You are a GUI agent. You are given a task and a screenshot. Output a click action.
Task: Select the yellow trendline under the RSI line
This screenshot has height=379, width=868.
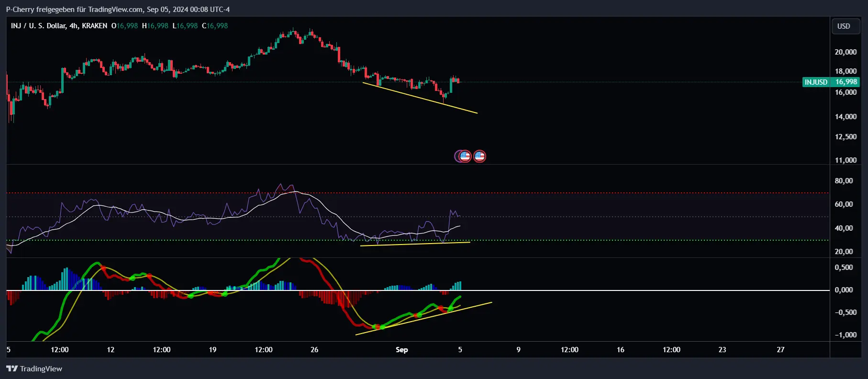click(415, 244)
